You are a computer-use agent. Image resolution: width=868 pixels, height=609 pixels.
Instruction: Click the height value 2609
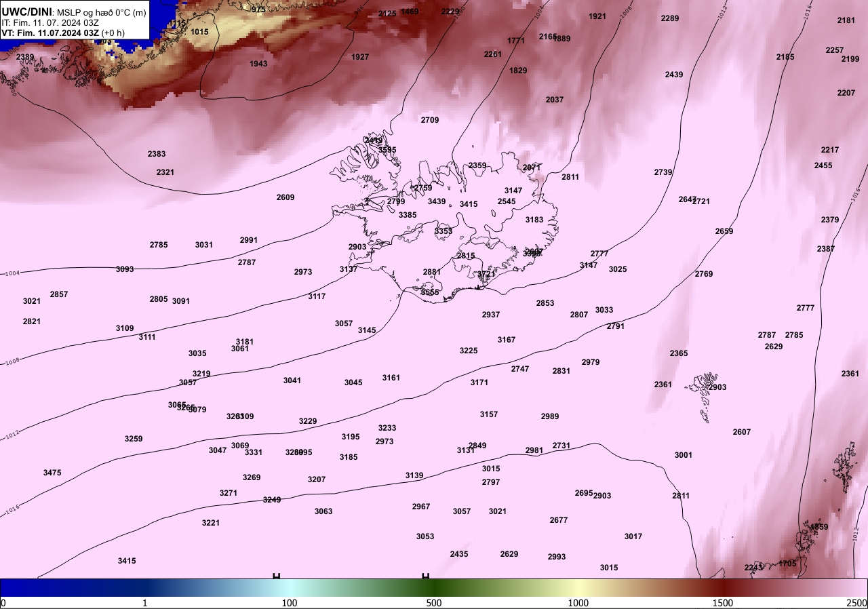point(285,197)
